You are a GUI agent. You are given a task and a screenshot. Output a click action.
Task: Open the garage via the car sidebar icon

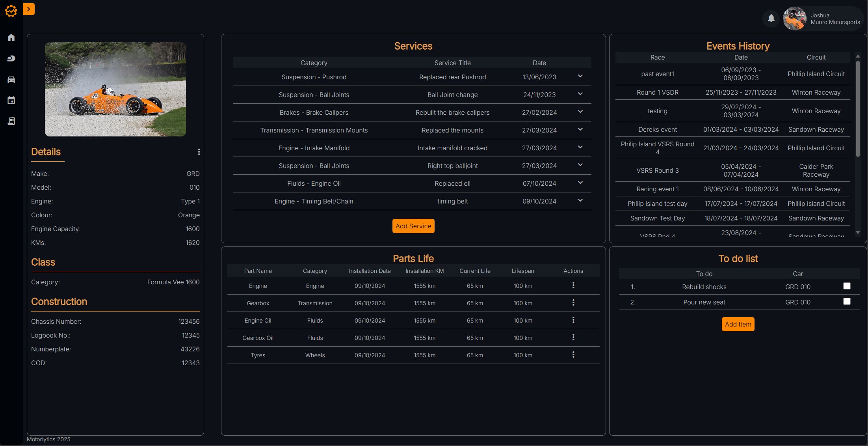click(x=11, y=80)
